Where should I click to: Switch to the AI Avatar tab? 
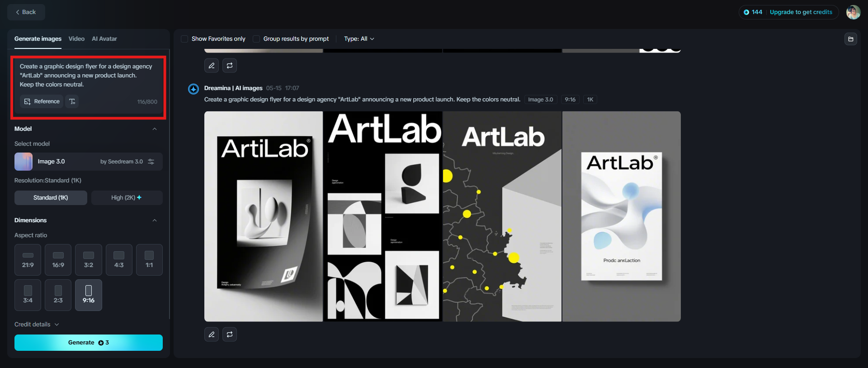[x=104, y=39]
